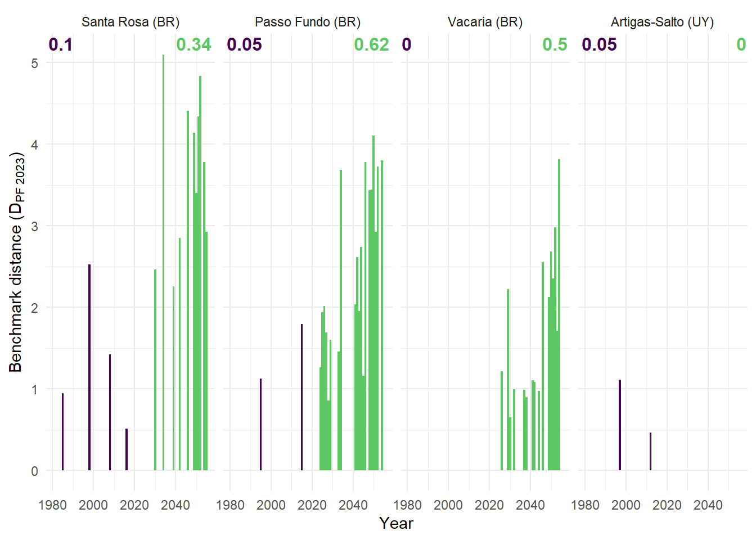Select the green 0.62 value label

pos(371,44)
